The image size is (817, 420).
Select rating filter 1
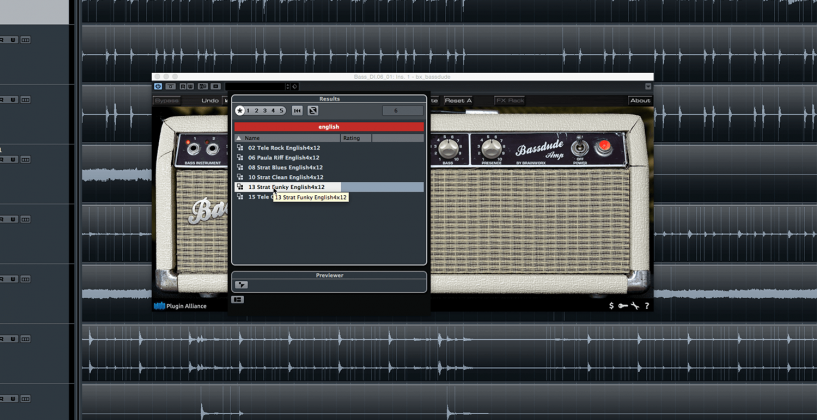point(248,110)
